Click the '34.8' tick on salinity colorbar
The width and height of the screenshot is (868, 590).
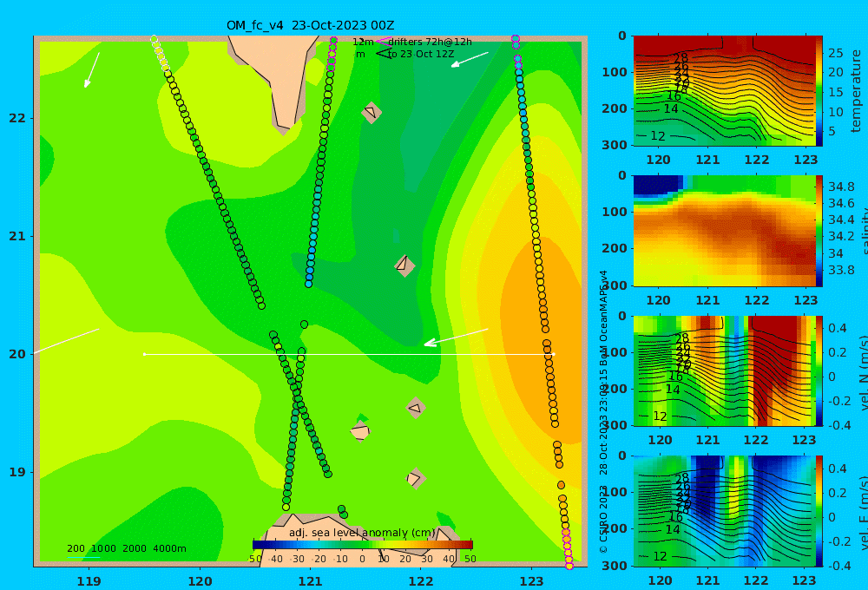[x=841, y=187]
